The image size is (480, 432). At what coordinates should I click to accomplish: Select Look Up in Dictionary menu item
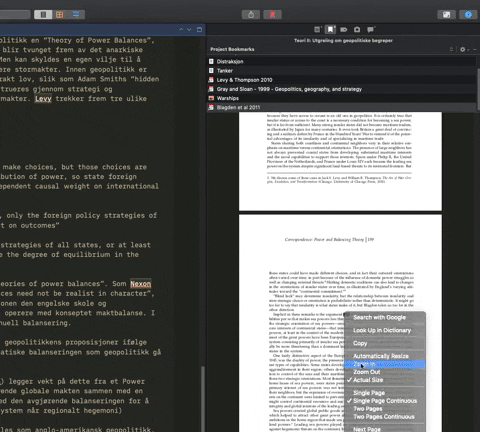382,330
